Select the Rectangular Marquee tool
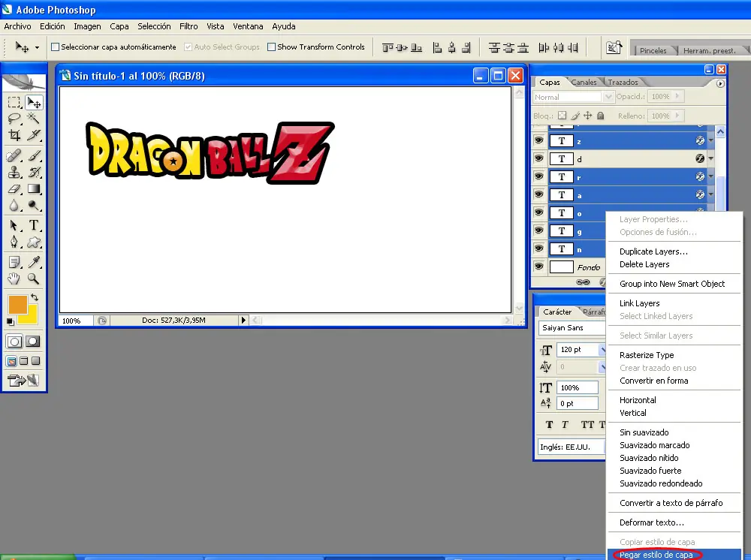Screen dimensions: 751x560 (14, 102)
